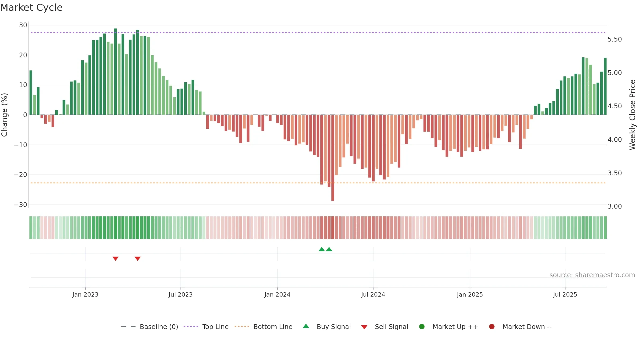Click the Jul 2025 axis label
Image resolution: width=644 pixels, height=362 pixels.
coord(565,294)
